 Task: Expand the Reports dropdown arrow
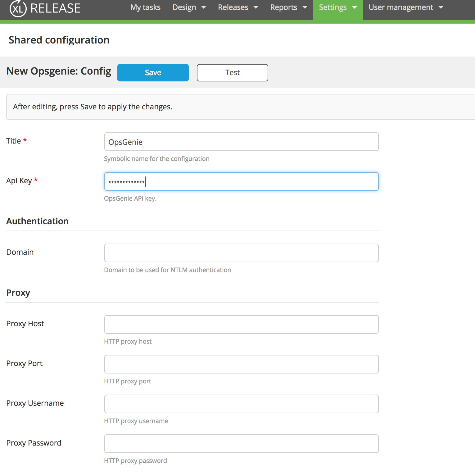tap(305, 7)
